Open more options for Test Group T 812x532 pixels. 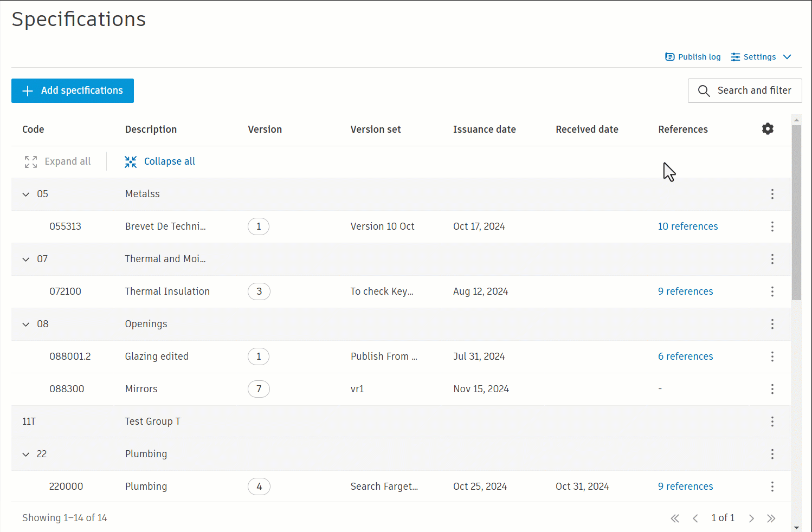click(x=772, y=421)
